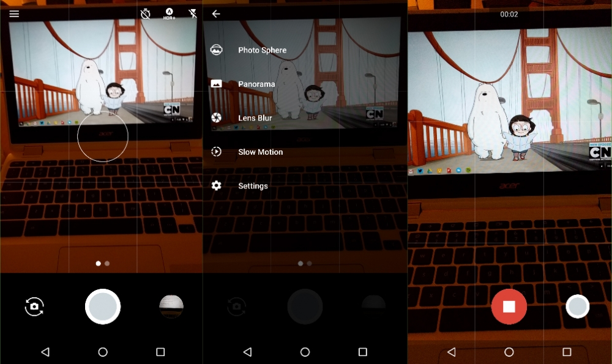This screenshot has width=612, height=364.
Task: Tap Android home button in recording screen
Action: (509, 352)
